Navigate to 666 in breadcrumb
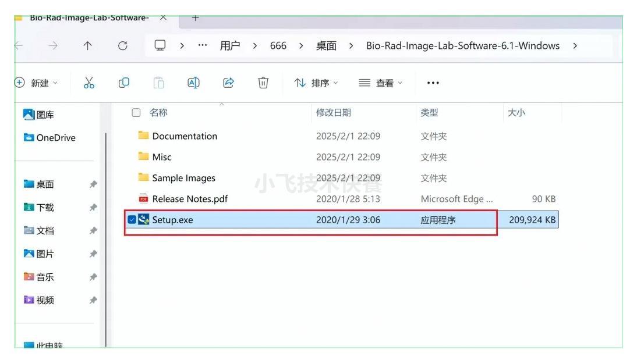The width and height of the screenshot is (637, 364). point(278,45)
